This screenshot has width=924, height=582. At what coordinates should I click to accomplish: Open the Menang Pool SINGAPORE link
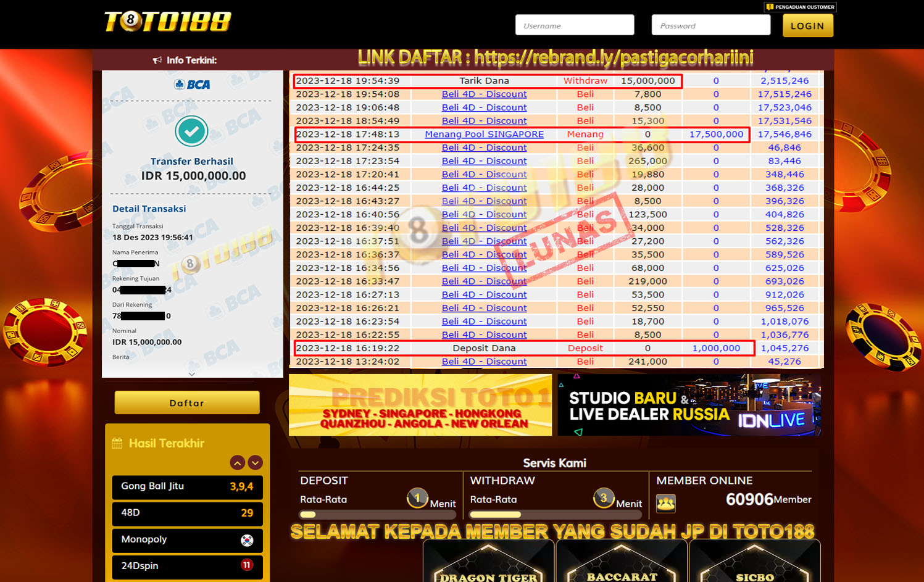(485, 134)
